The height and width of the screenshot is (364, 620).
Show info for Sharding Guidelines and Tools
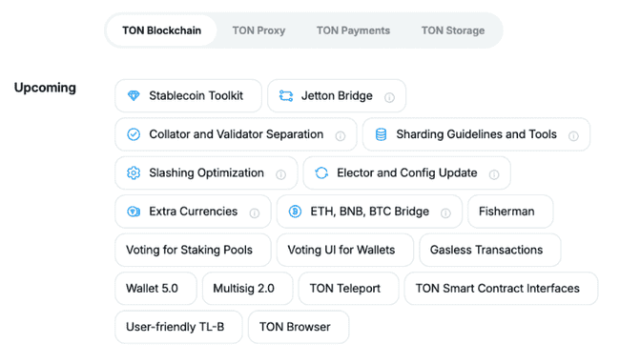(573, 136)
